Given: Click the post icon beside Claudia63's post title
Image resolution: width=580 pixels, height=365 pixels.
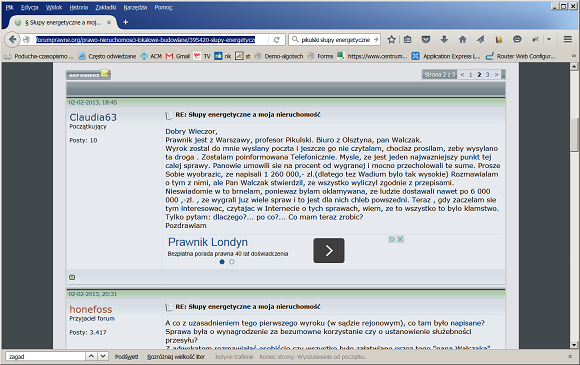Looking at the screenshot, I should click(169, 115).
